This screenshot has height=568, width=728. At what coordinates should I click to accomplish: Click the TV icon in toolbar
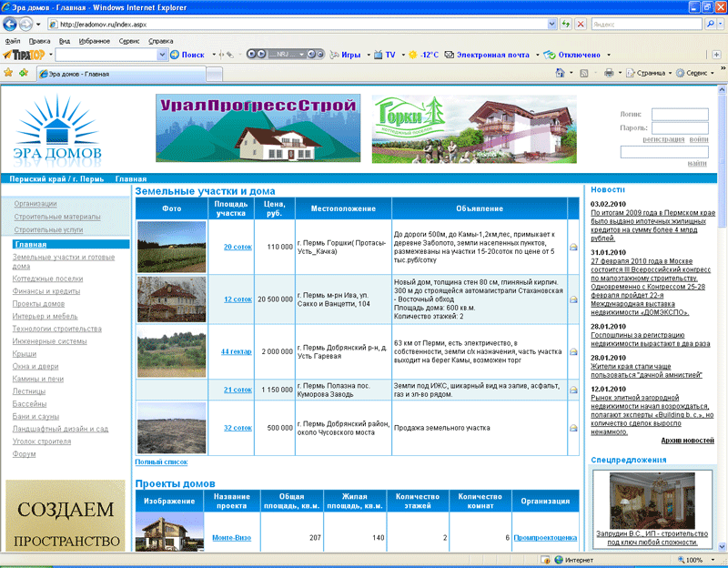pos(379,55)
